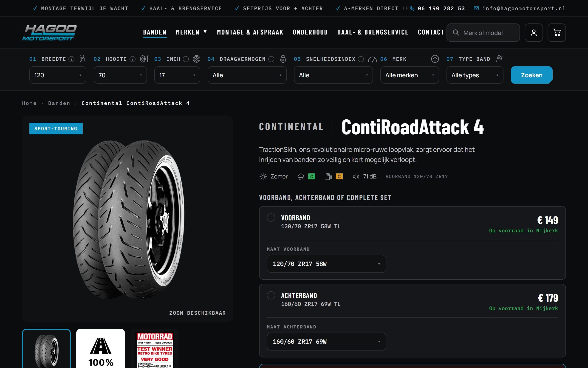Click the orange fuel efficiency C label
This screenshot has width=588, height=368.
pos(339,176)
